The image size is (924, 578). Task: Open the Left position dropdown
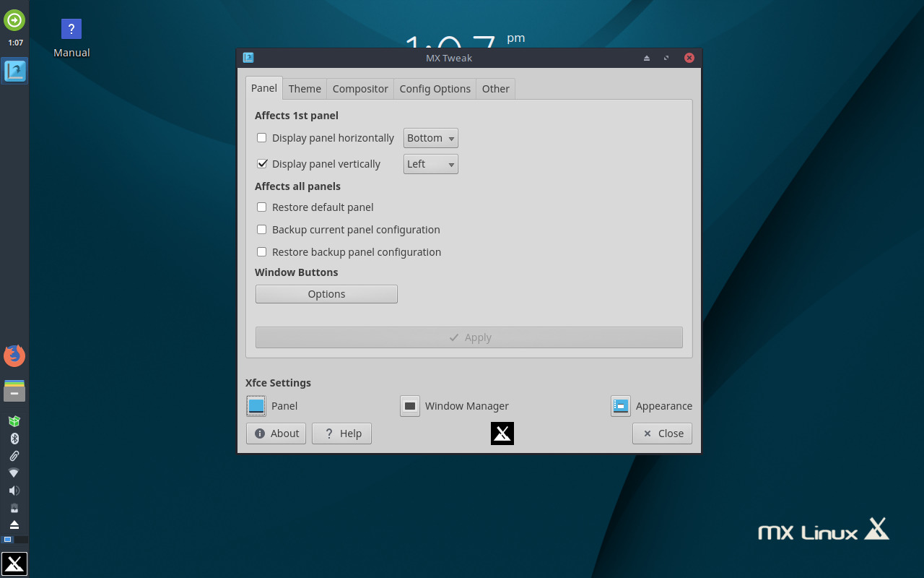click(x=430, y=163)
